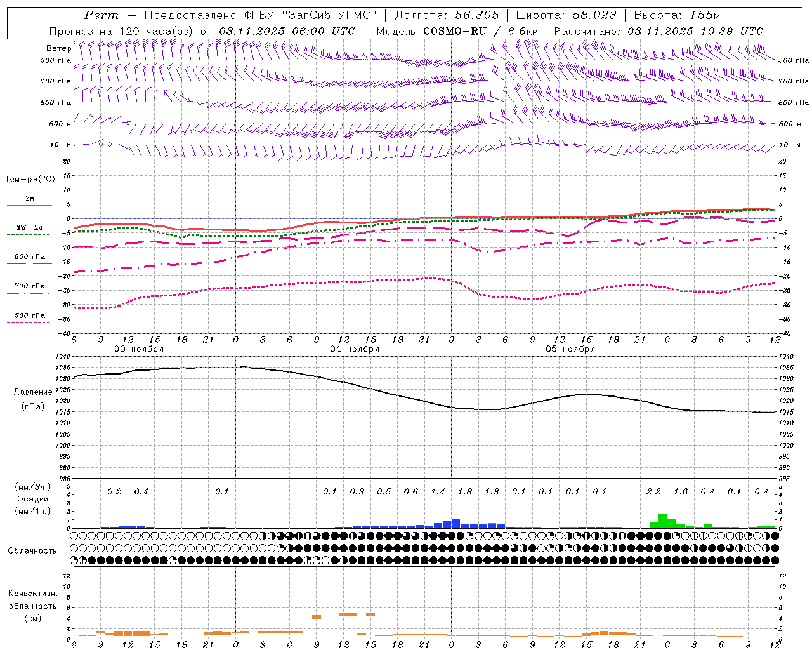Click the "Облачность" cloud cover label

point(32,550)
